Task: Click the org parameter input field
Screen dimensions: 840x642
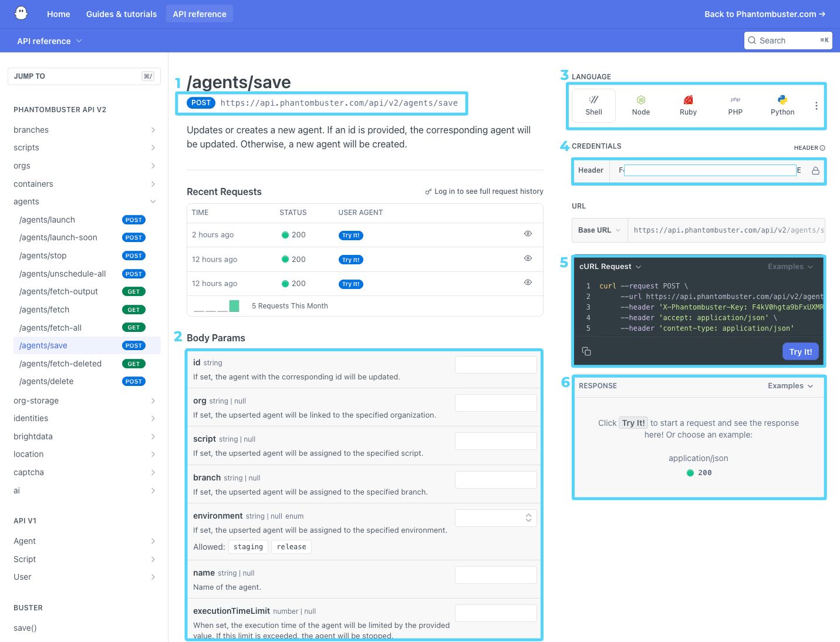Action: [495, 403]
